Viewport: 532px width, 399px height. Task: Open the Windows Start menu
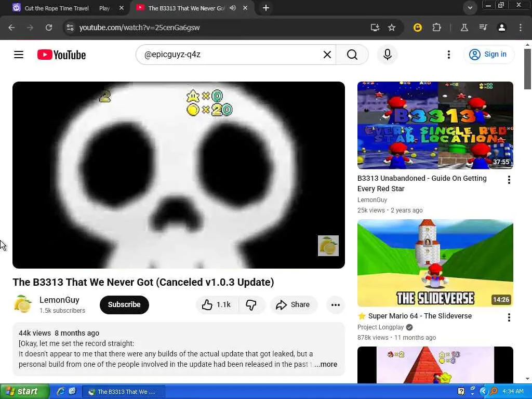(x=24, y=392)
